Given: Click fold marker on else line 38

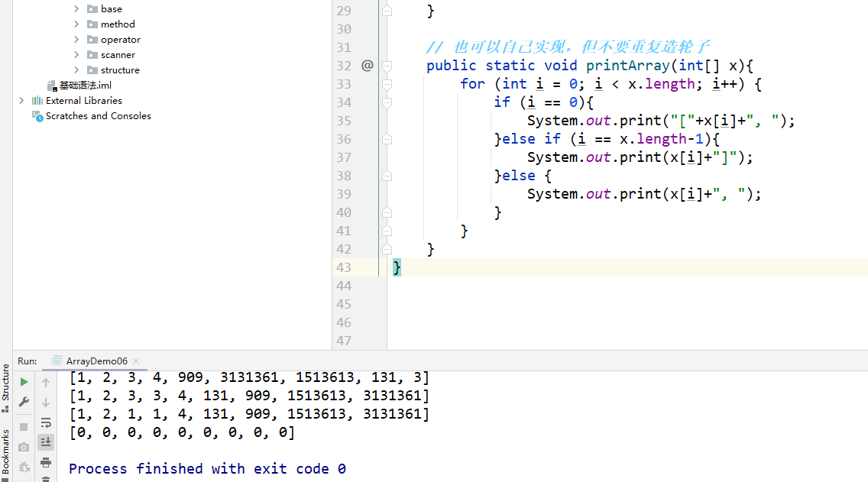Looking at the screenshot, I should 387,176.
